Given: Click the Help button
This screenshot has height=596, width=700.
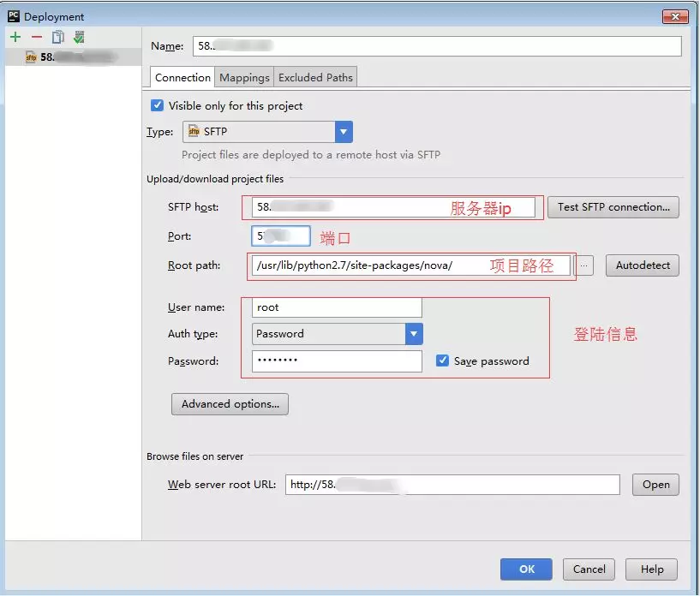Looking at the screenshot, I should [651, 569].
